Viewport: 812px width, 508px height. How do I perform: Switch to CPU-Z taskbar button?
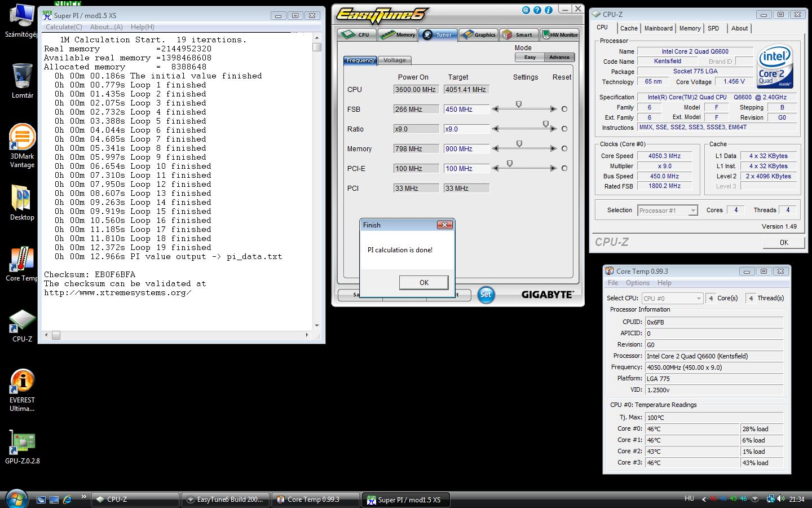pos(135,500)
